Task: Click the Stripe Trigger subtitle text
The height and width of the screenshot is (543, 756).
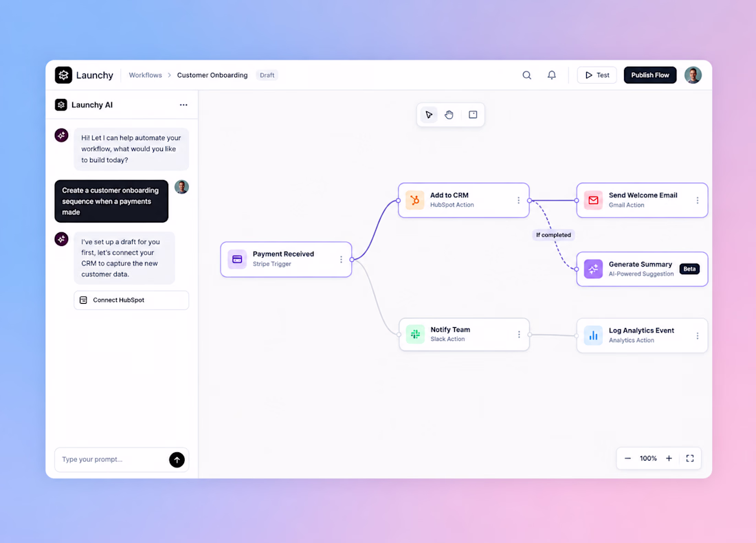Action: [272, 264]
